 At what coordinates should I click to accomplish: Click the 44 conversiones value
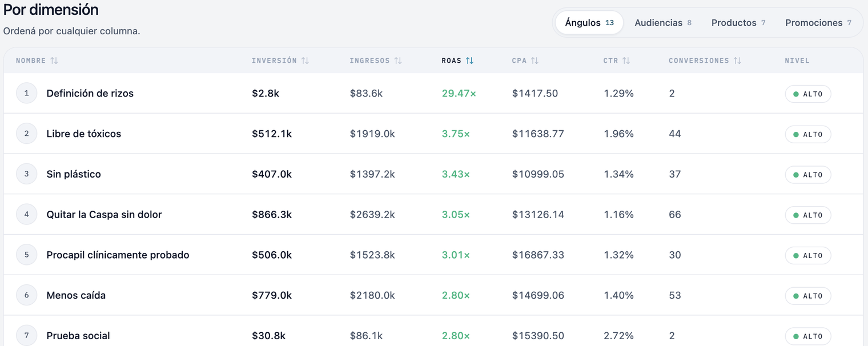[675, 134]
